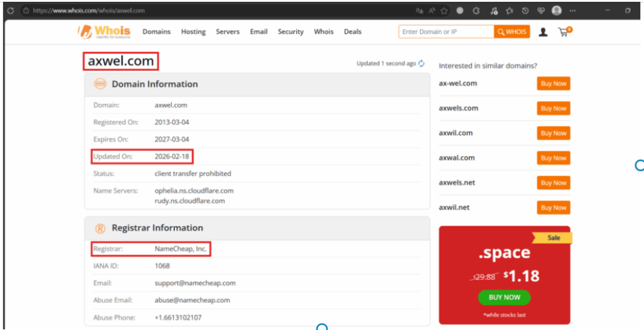Go to the Whois logo homepage
644x330 pixels.
(104, 31)
